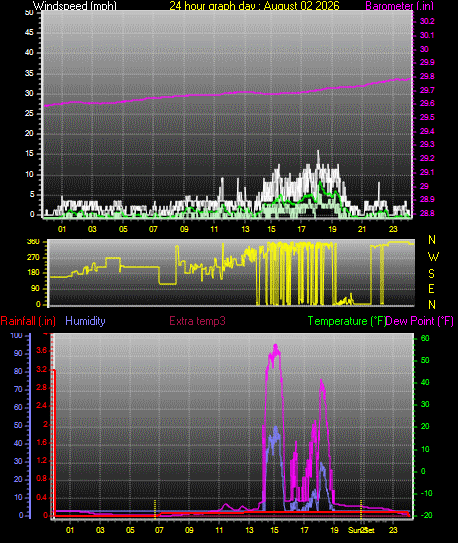Click the '28.9' barometer axis value

[427, 199]
